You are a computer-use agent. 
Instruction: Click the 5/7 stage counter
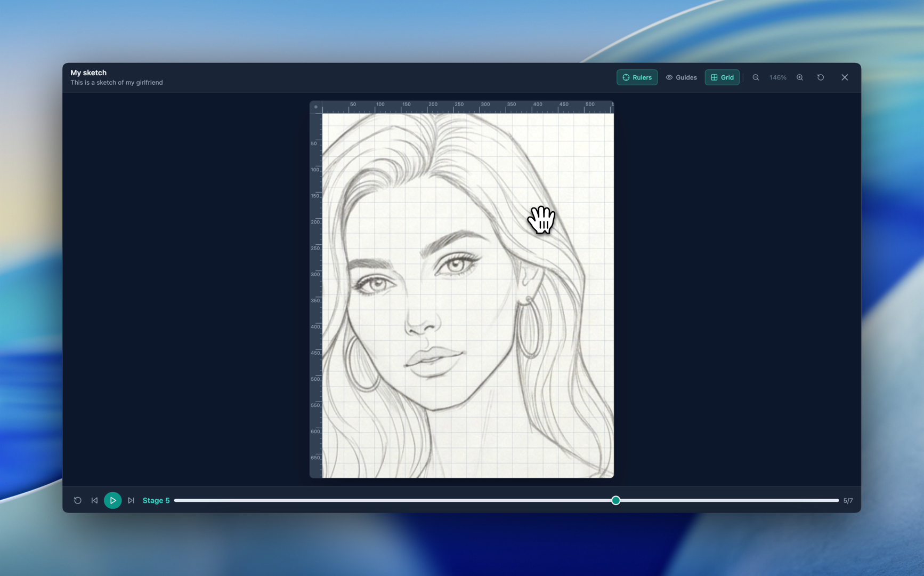pos(847,500)
